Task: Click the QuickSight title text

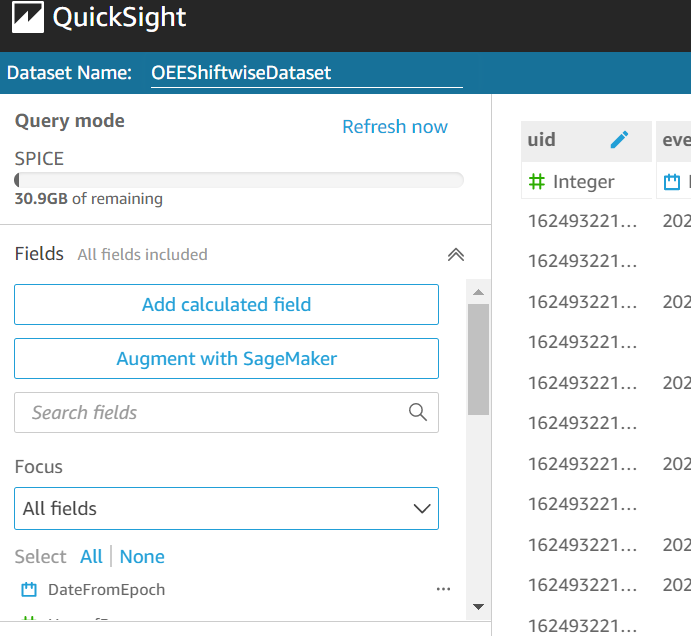Action: pos(119,18)
